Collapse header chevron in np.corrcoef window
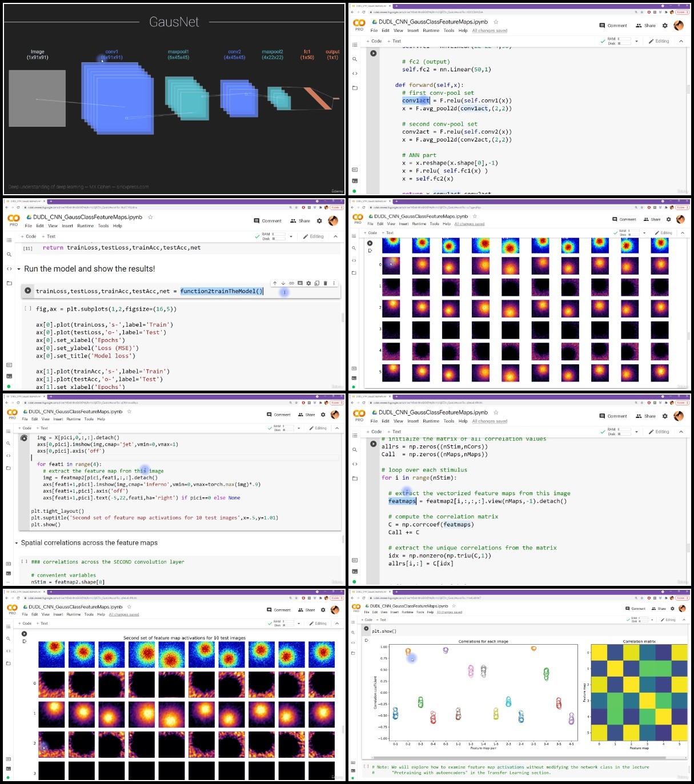 pos(681,432)
